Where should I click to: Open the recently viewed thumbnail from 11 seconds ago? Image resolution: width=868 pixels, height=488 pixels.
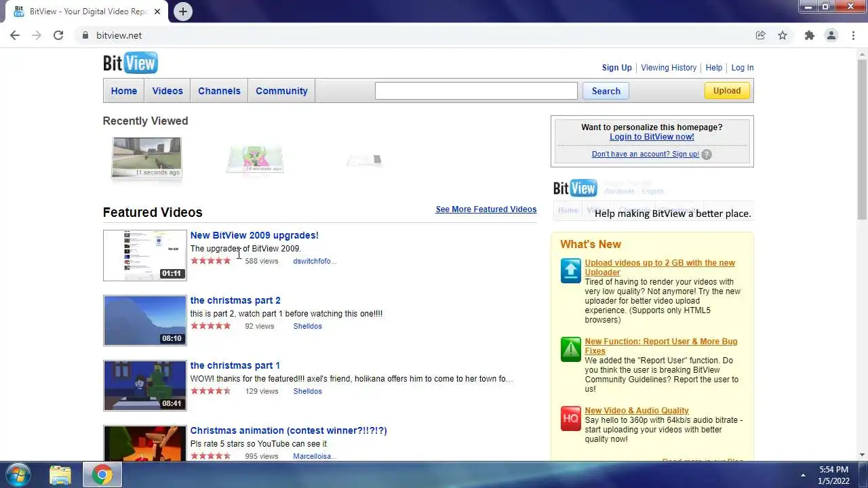click(146, 157)
